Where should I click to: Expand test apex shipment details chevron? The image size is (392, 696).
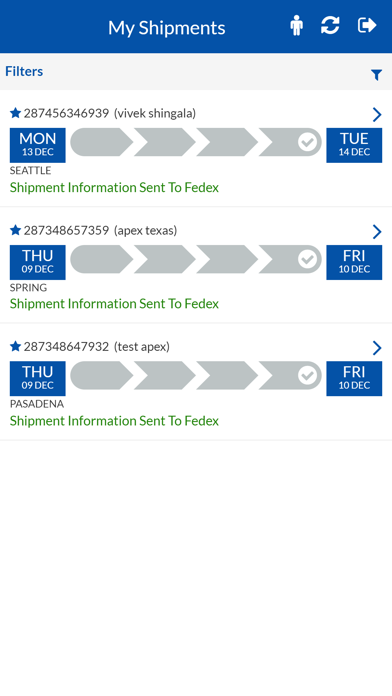(377, 348)
